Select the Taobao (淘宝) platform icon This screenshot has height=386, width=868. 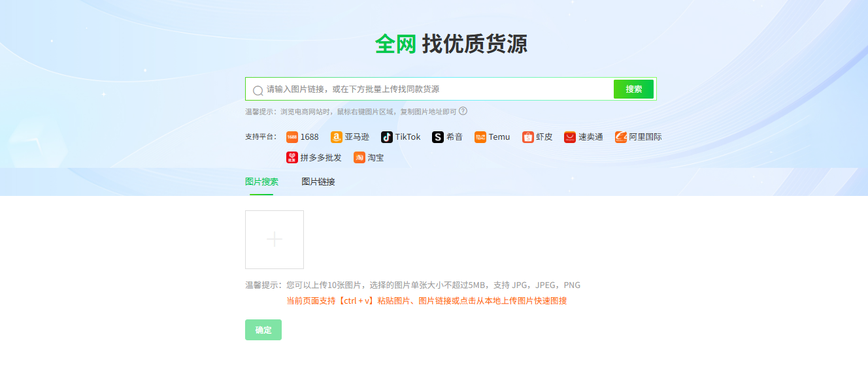click(x=361, y=157)
